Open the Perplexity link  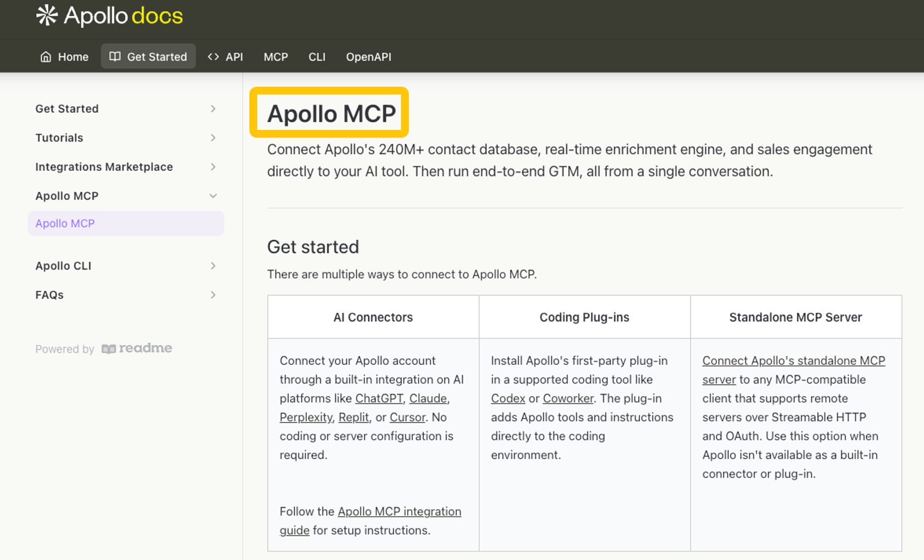[x=306, y=417]
